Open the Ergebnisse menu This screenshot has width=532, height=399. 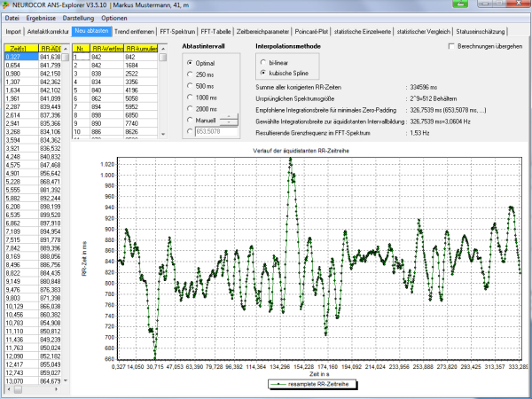click(41, 18)
